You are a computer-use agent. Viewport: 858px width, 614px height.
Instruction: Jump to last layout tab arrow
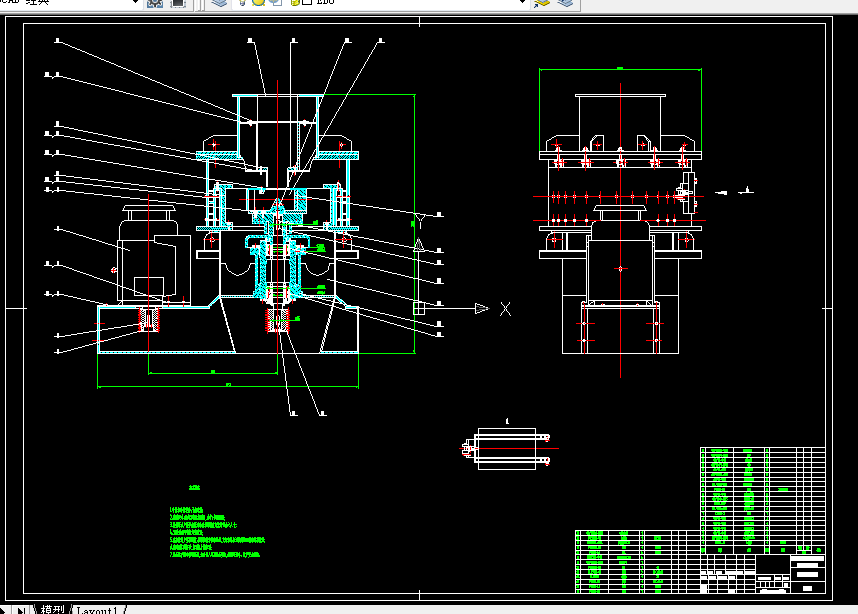point(22,610)
